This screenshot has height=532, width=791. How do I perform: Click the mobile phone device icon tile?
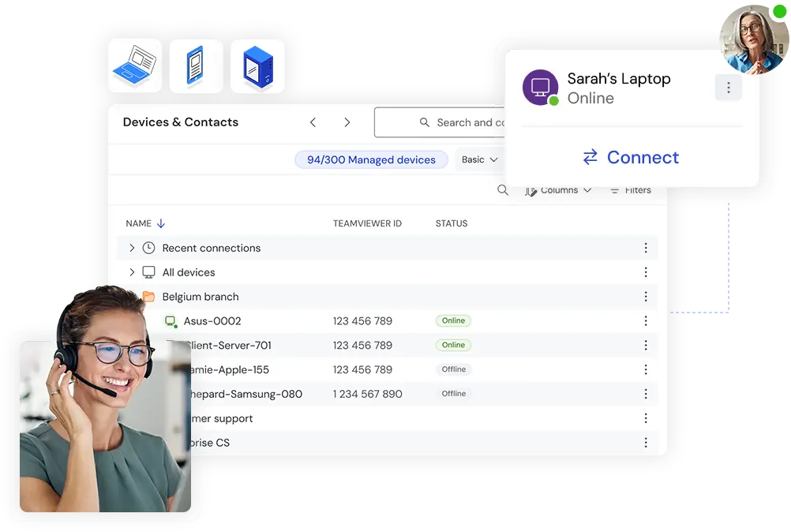197,66
